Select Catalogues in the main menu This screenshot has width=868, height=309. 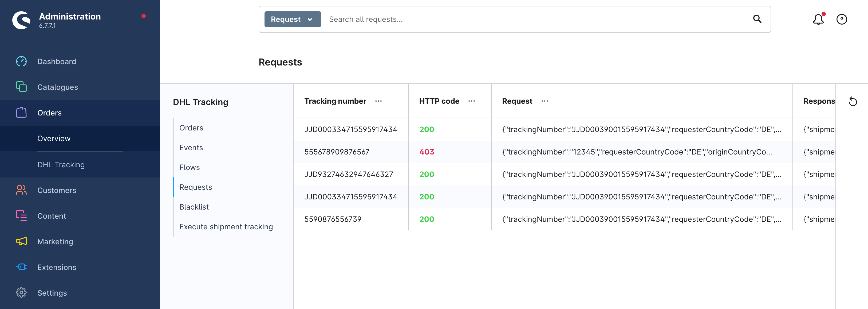pyautogui.click(x=58, y=87)
